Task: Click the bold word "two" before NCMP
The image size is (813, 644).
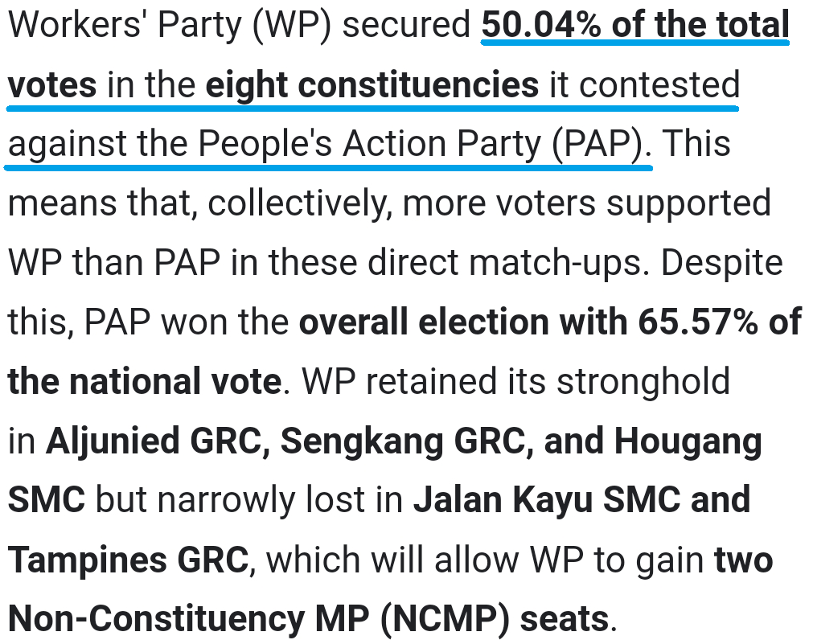Action: [744, 560]
